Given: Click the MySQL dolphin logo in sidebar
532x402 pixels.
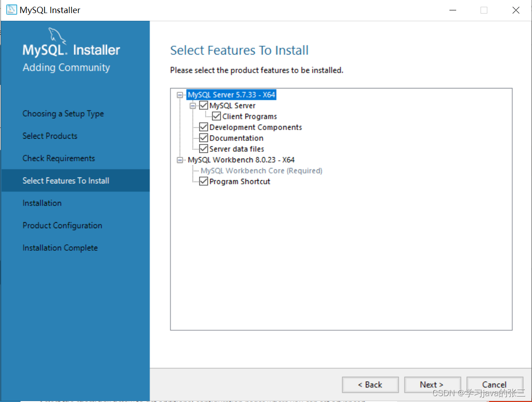Looking at the screenshot, I should (x=57, y=36).
